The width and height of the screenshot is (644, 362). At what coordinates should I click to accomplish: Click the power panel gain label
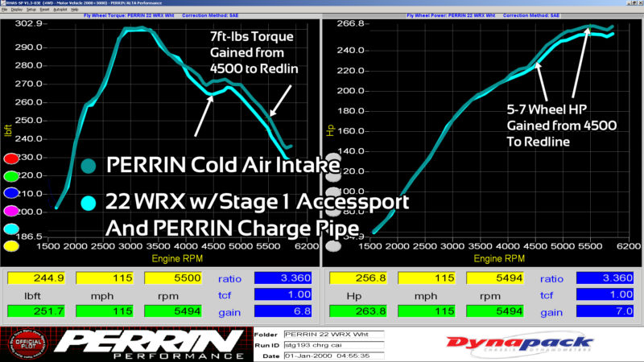551,312
